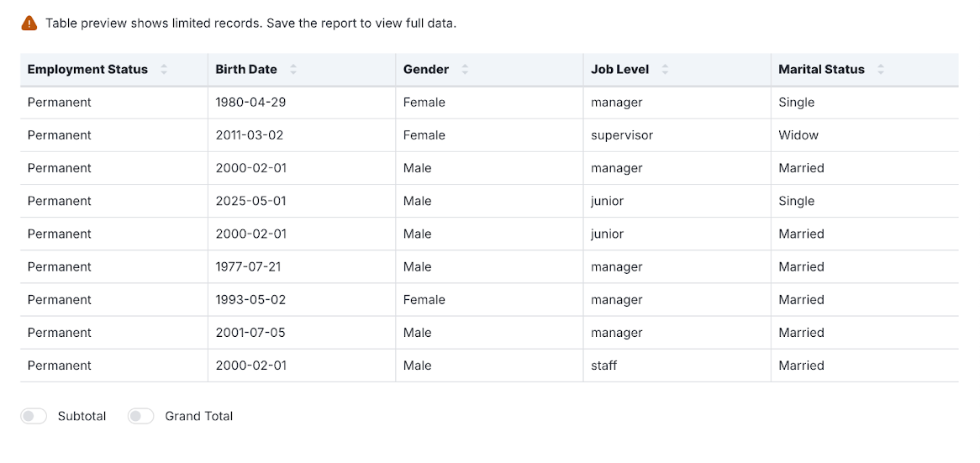Click the 2025-05-01 birth date cell
This screenshot has height=463, width=980.
click(250, 201)
